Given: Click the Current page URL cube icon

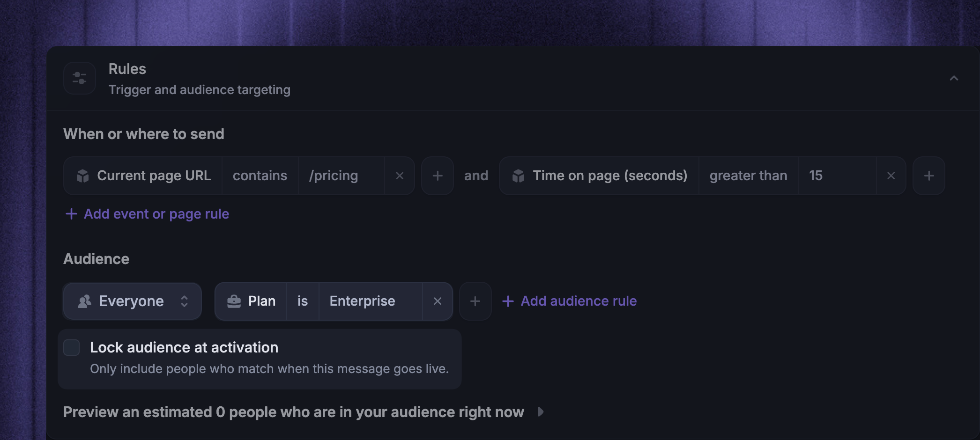Looking at the screenshot, I should pos(83,176).
